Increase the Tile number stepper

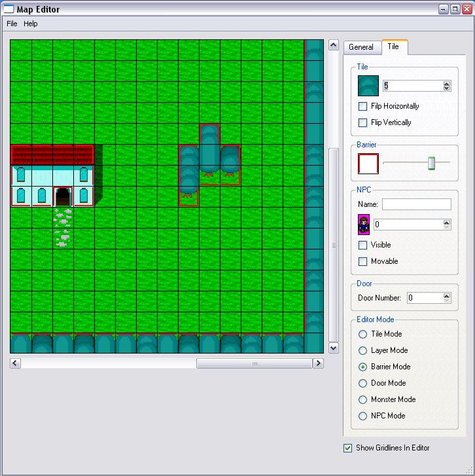pyautogui.click(x=447, y=83)
